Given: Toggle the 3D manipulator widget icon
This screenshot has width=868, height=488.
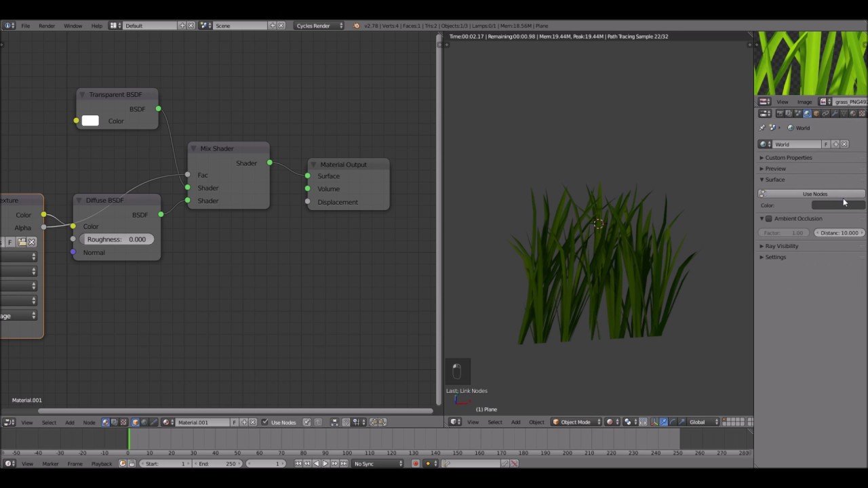Looking at the screenshot, I should click(654, 422).
